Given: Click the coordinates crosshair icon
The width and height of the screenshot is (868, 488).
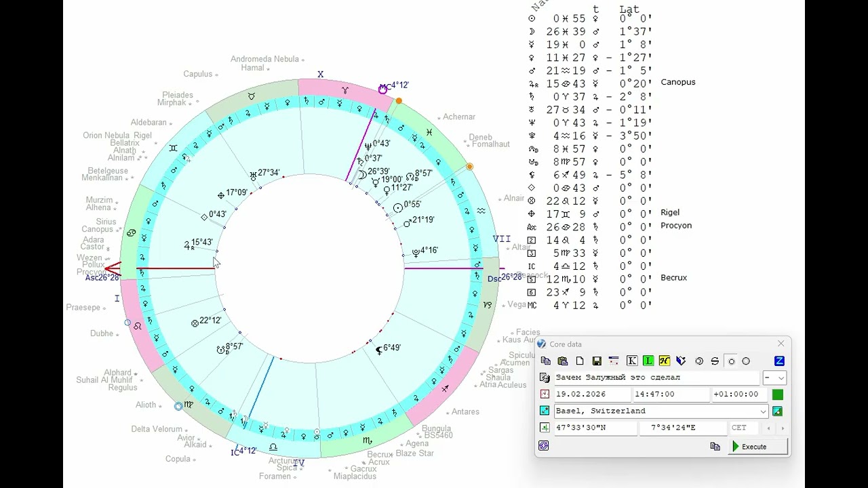Looking at the screenshot, I should coord(545,428).
